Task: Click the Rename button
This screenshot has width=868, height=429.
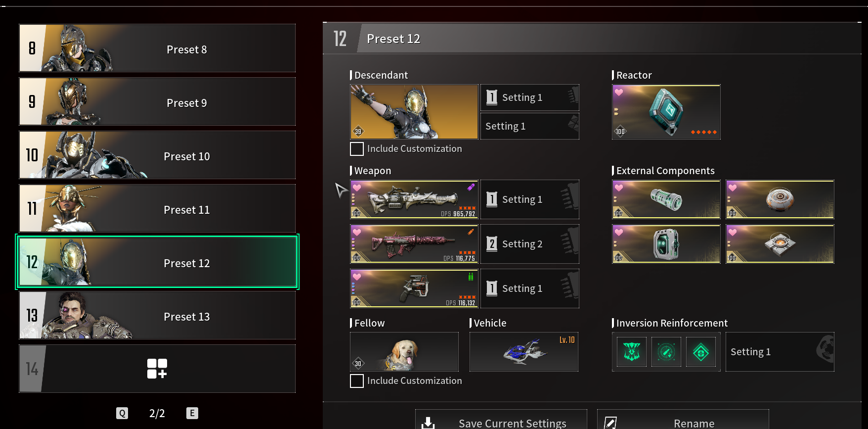Action: pos(683,420)
